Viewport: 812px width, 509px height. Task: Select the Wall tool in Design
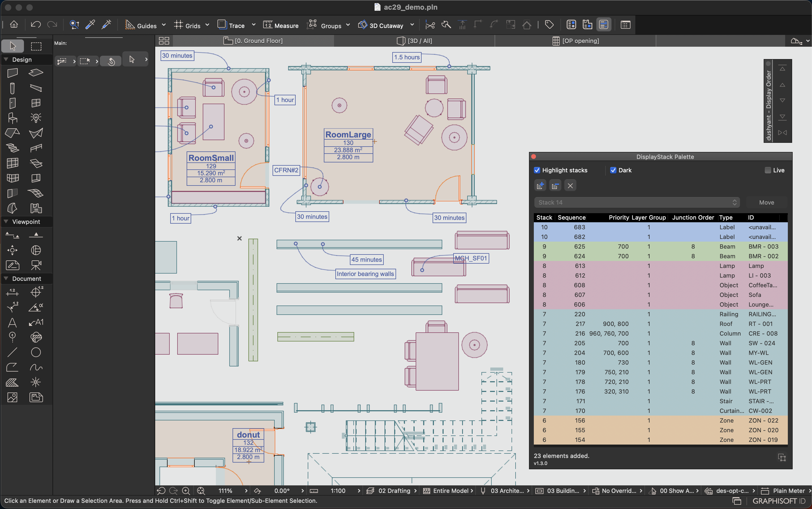tap(12, 73)
